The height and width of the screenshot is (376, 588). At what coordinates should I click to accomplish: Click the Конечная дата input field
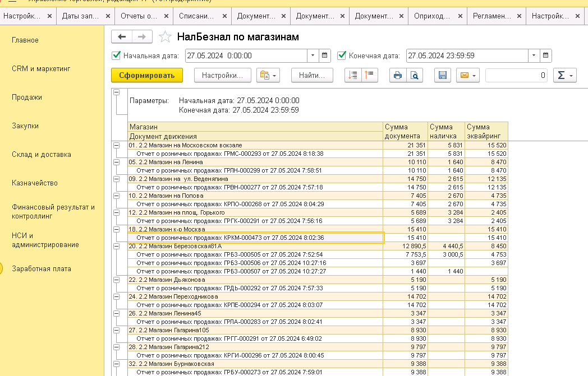pos(466,55)
